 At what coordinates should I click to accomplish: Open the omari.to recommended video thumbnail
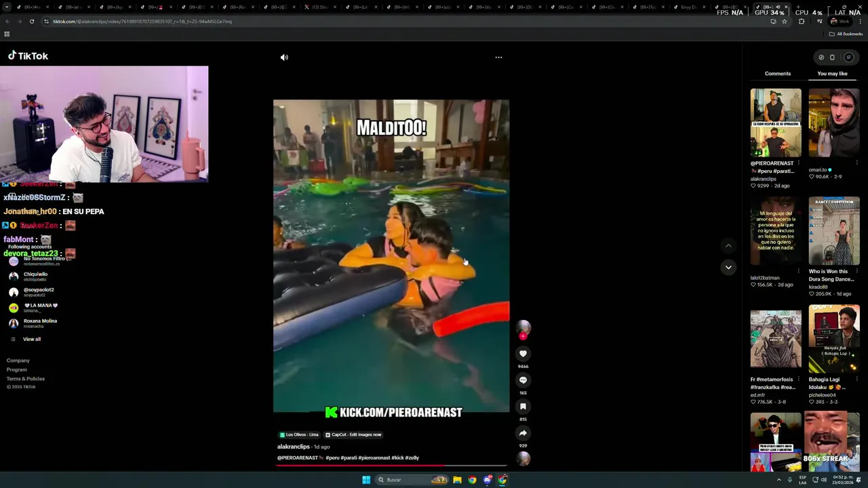[x=833, y=123]
